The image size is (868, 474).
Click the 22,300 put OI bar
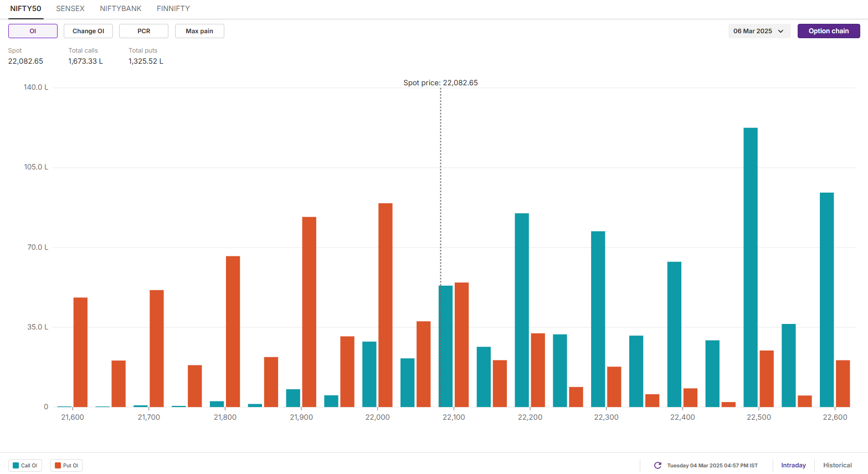point(614,387)
